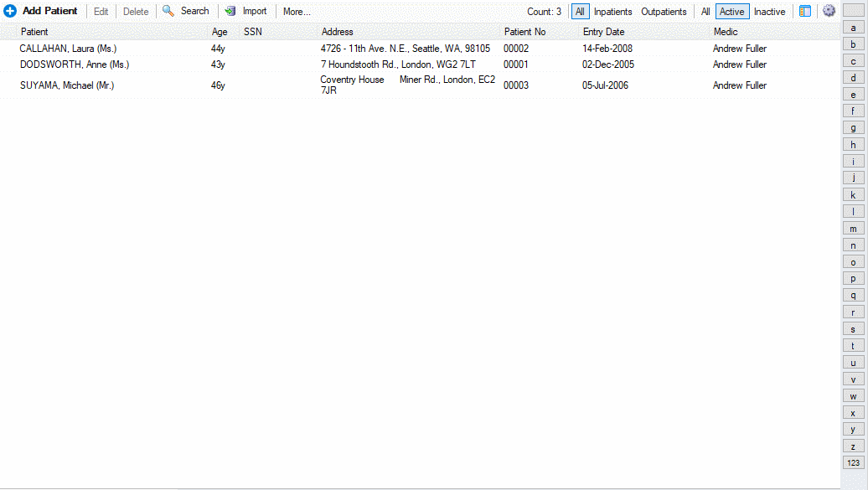
Task: Sort list by the Entry Date column
Action: point(603,32)
